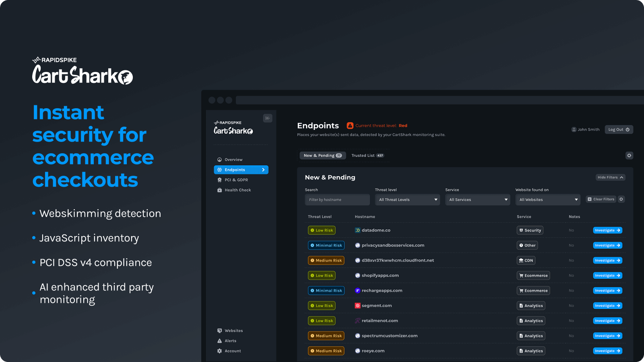Click Medium Risk badge for the cloudfront.net row
Image resolution: width=644 pixels, height=362 pixels.
click(326, 261)
